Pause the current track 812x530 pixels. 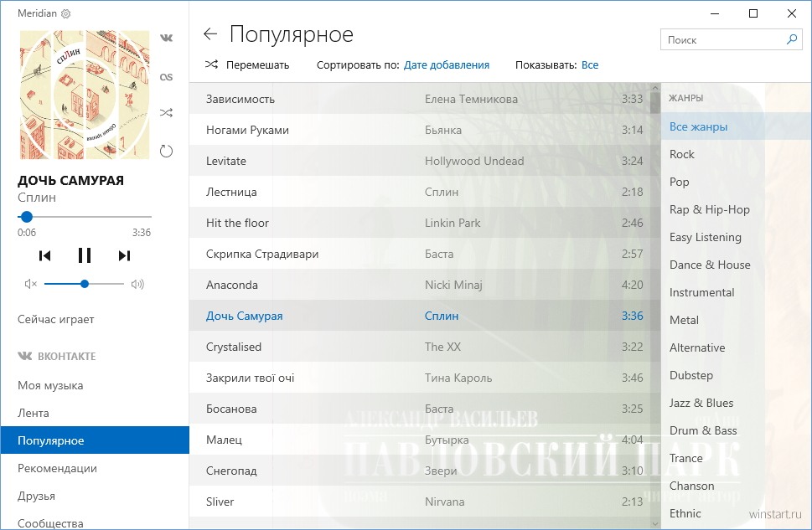tap(85, 255)
